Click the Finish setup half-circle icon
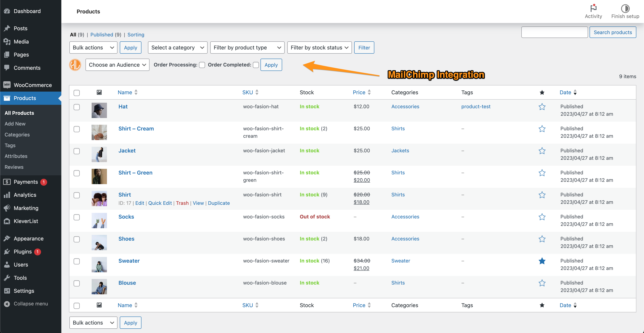Viewport: 644px width, 333px height. pyautogui.click(x=625, y=8)
